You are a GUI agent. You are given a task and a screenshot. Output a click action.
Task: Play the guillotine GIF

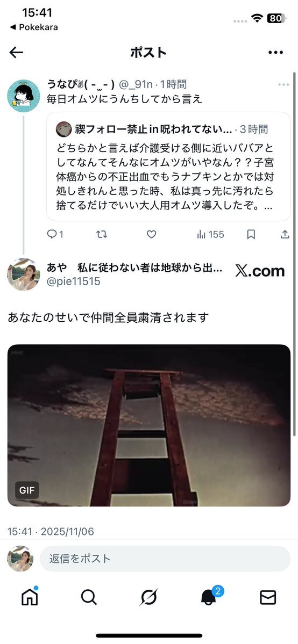[149, 425]
